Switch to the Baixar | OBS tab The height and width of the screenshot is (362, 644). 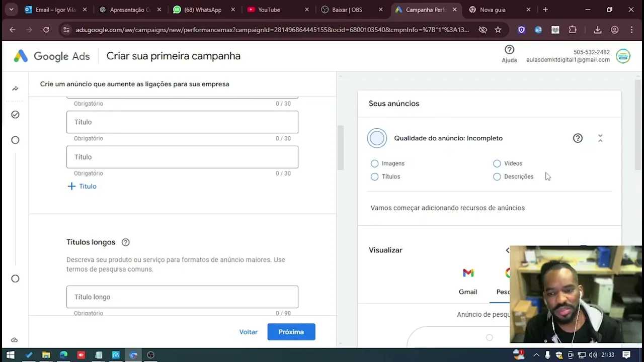coord(352,10)
